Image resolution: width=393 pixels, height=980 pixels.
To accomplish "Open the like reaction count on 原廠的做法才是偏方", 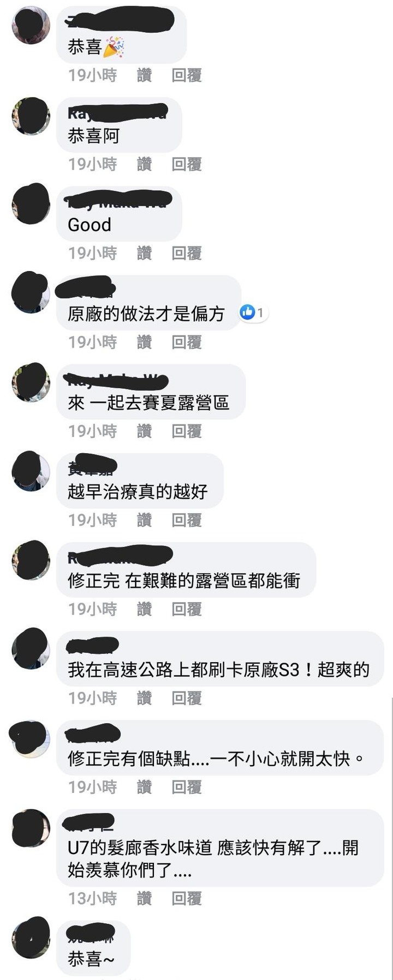I will (254, 312).
